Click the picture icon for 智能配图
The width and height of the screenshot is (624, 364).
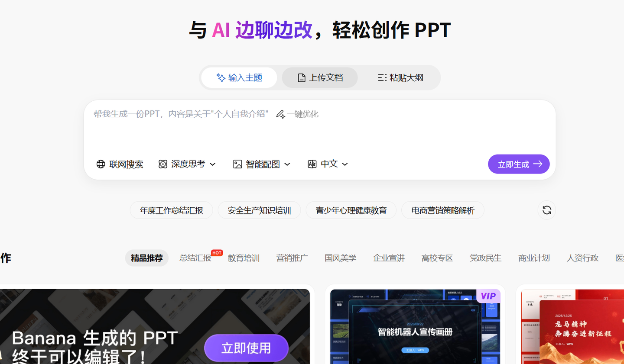tap(237, 164)
